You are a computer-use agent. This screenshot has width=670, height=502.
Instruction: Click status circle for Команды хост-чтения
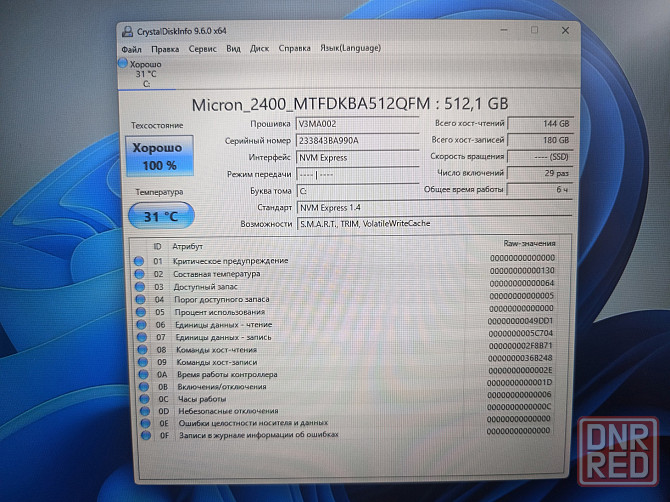coord(142,349)
